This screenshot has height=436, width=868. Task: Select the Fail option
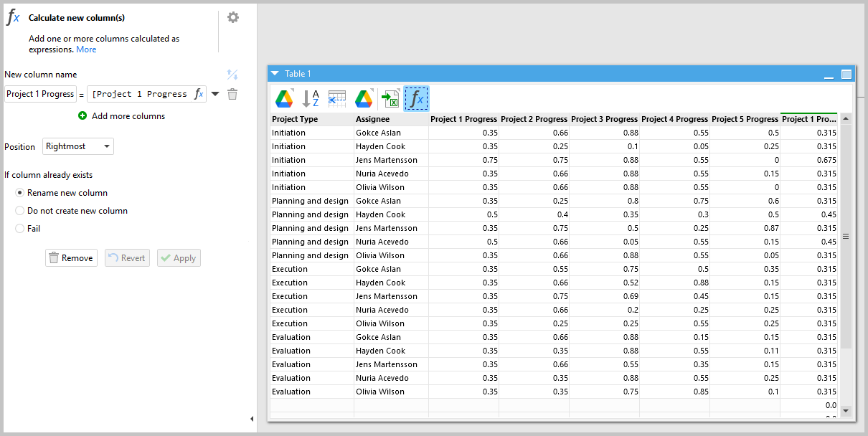[20, 229]
